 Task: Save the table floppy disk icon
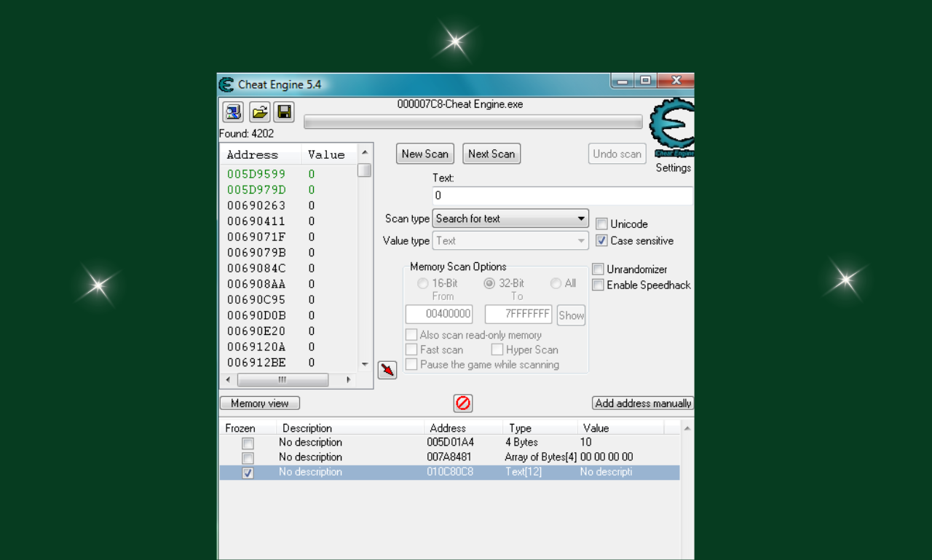(x=284, y=112)
